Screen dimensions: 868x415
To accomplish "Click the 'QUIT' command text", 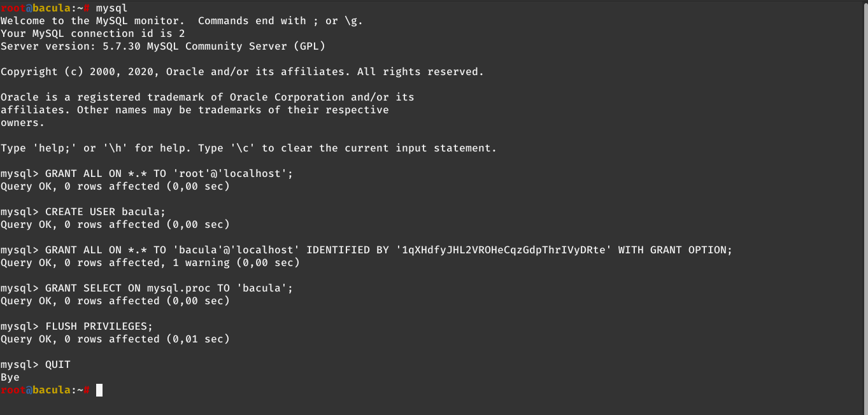I will pyautogui.click(x=58, y=365).
